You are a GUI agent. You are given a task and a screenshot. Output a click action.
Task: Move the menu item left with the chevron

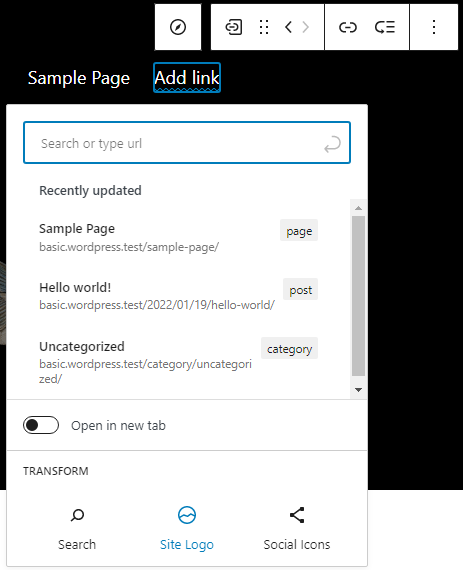pyautogui.click(x=288, y=27)
